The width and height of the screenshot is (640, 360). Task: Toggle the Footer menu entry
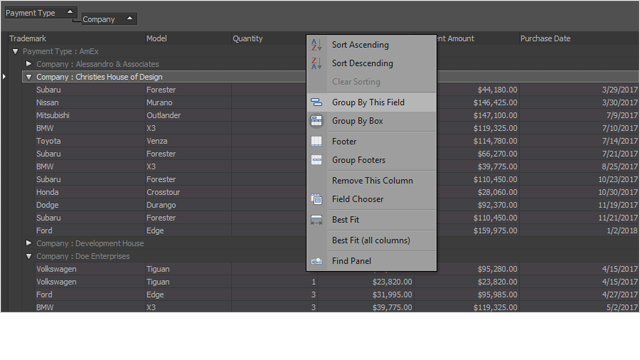tap(371, 142)
